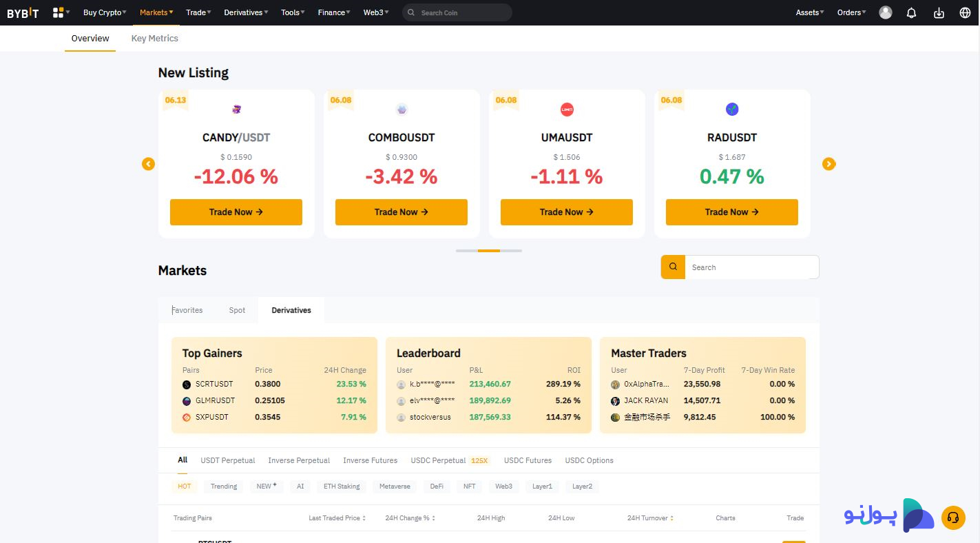980x543 pixels.
Task: Expand the Buy Crypto menu
Action: [x=105, y=12]
